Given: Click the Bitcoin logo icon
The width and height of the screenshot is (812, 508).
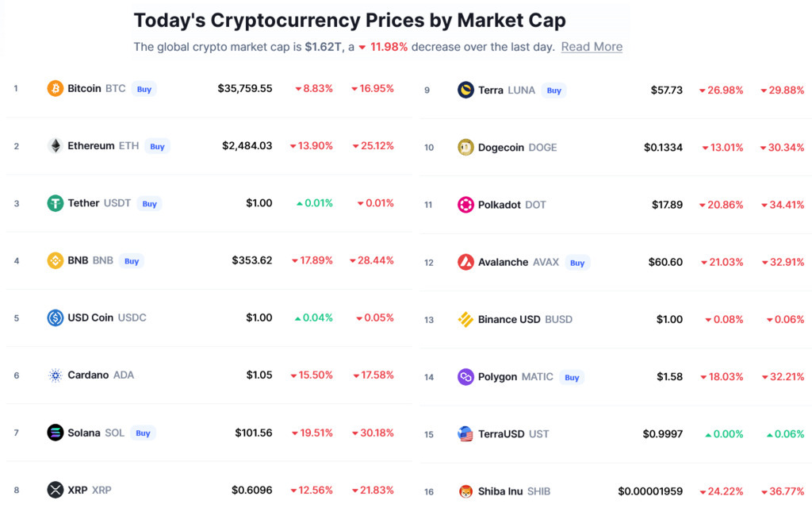Looking at the screenshot, I should pos(56,89).
